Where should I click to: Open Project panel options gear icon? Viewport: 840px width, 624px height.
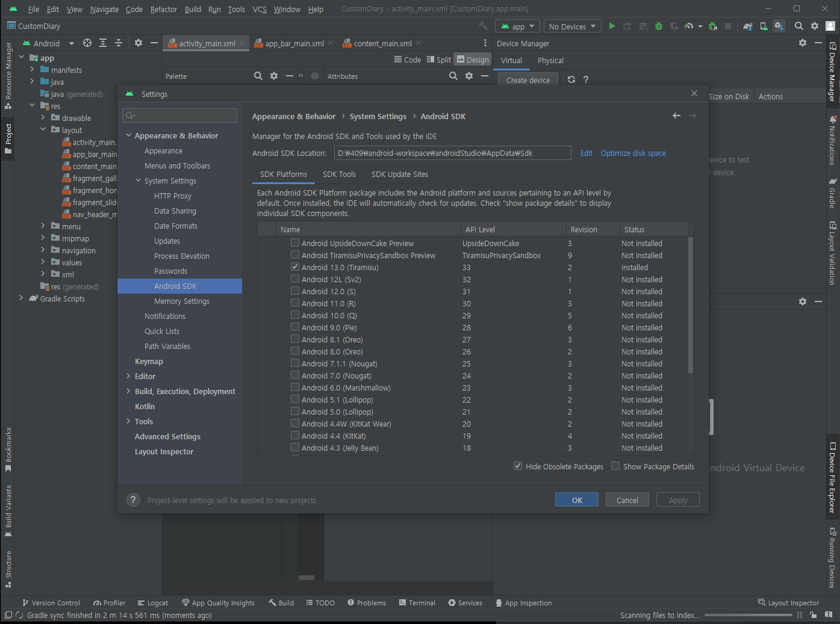[138, 43]
